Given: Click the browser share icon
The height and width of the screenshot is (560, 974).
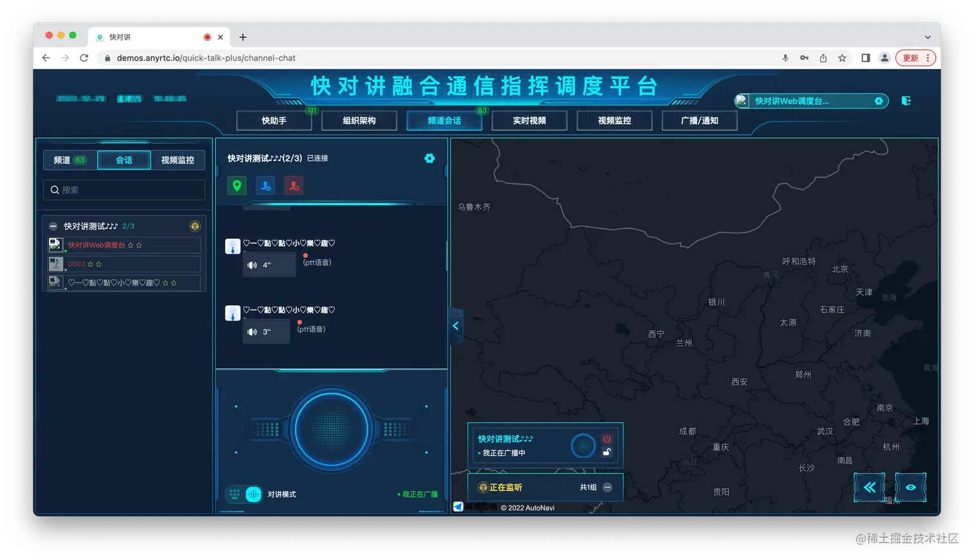Looking at the screenshot, I should (x=823, y=58).
